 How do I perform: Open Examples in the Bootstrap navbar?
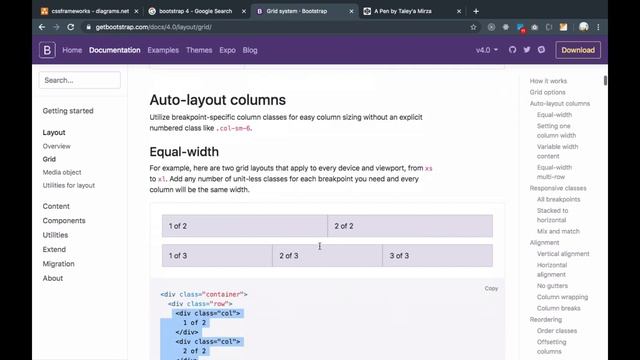tap(163, 50)
